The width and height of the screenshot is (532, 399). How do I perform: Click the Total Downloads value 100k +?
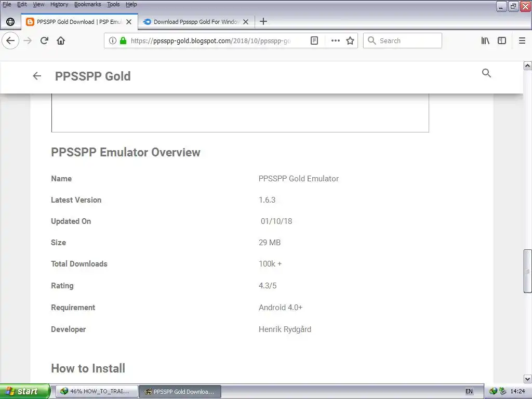(x=270, y=264)
